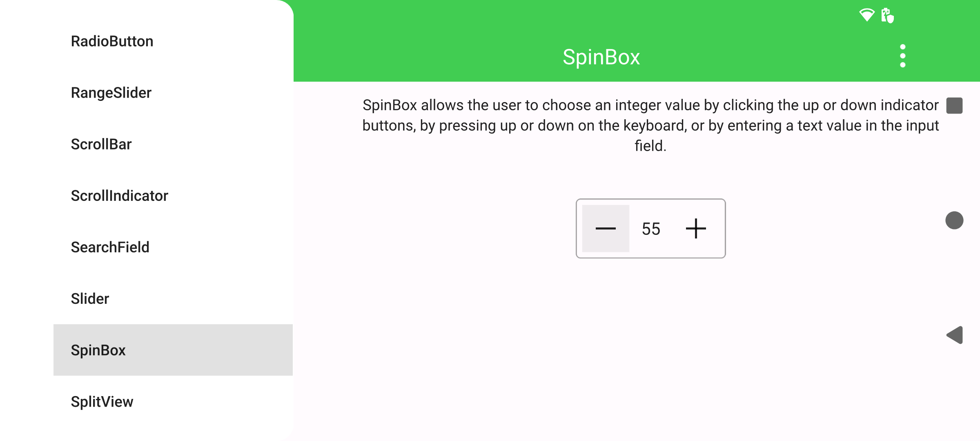
Task: Tap the Android back triangle button
Action: tap(955, 335)
